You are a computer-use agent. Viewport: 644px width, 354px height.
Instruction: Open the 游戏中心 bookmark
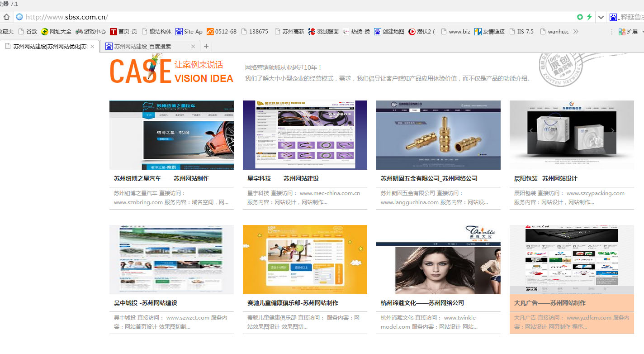click(x=90, y=32)
